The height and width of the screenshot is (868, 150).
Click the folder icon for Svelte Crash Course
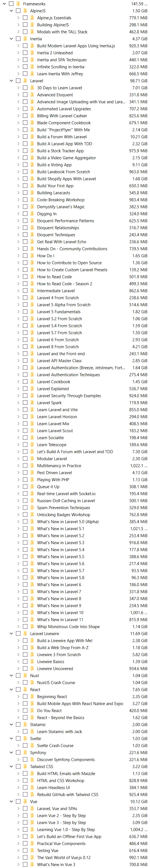32,746
